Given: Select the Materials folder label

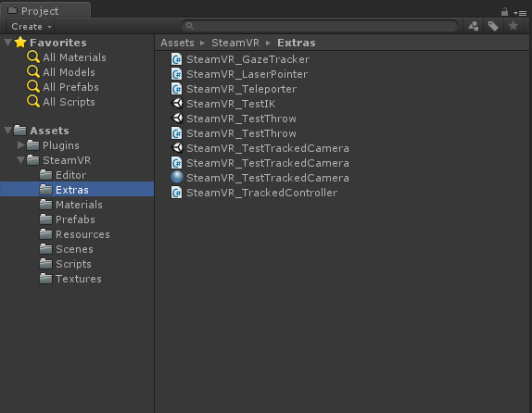Looking at the screenshot, I should (79, 205).
